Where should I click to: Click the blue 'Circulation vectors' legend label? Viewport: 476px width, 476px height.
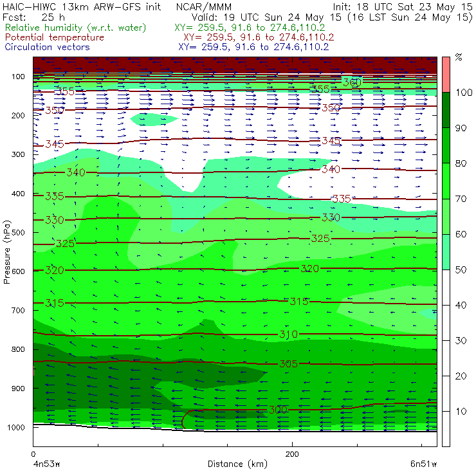(x=47, y=47)
